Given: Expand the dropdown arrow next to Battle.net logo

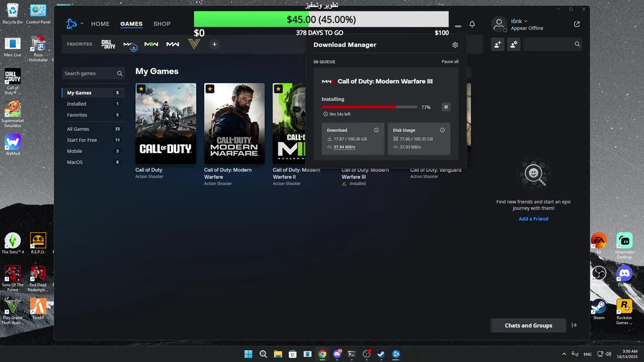Looking at the screenshot, I should [x=82, y=24].
